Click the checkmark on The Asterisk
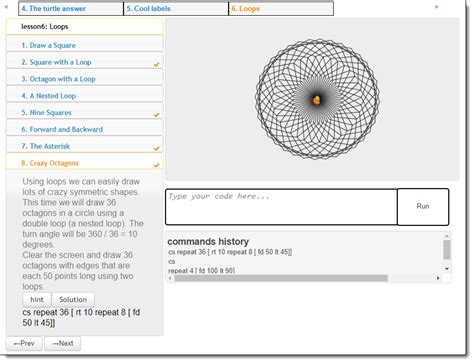This screenshot has height=363, width=474. point(156,148)
